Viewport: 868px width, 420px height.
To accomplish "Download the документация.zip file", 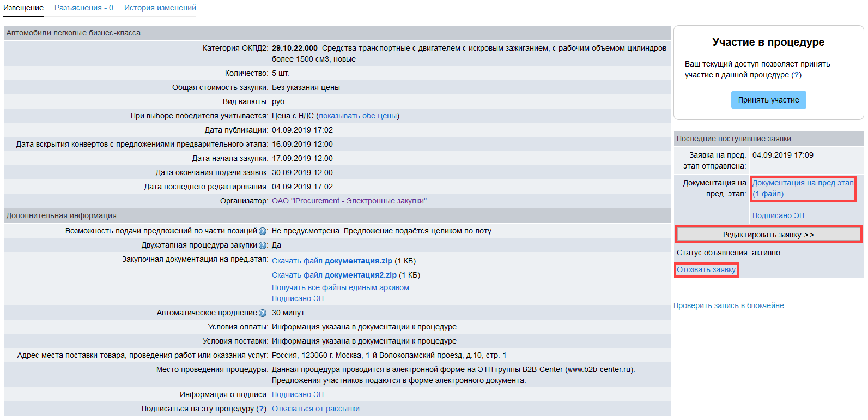I will 332,261.
